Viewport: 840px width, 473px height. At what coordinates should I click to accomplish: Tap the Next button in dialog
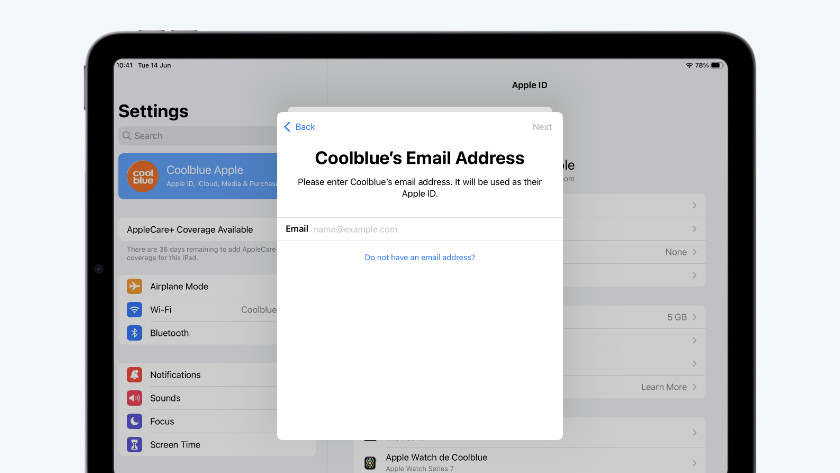[x=542, y=127]
